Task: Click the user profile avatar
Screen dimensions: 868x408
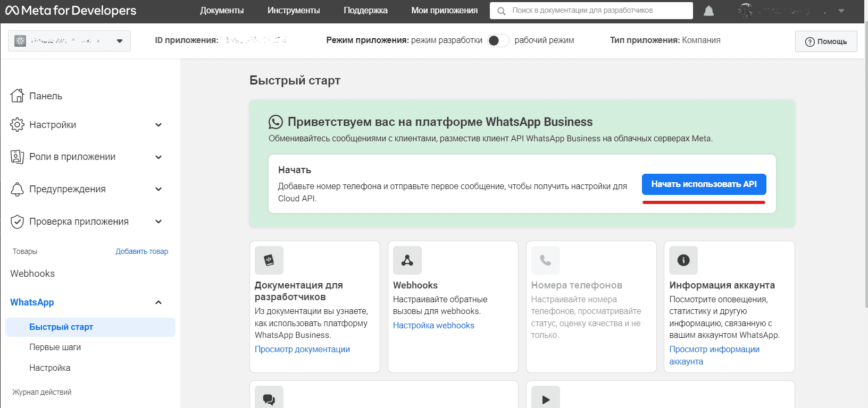Action: pos(746,11)
